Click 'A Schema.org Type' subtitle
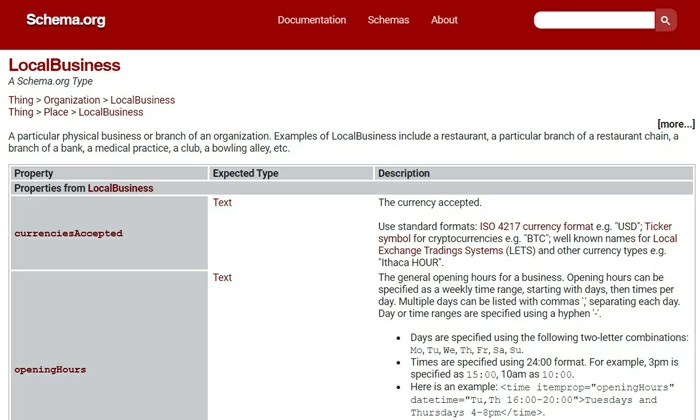The image size is (700, 420). (x=50, y=81)
